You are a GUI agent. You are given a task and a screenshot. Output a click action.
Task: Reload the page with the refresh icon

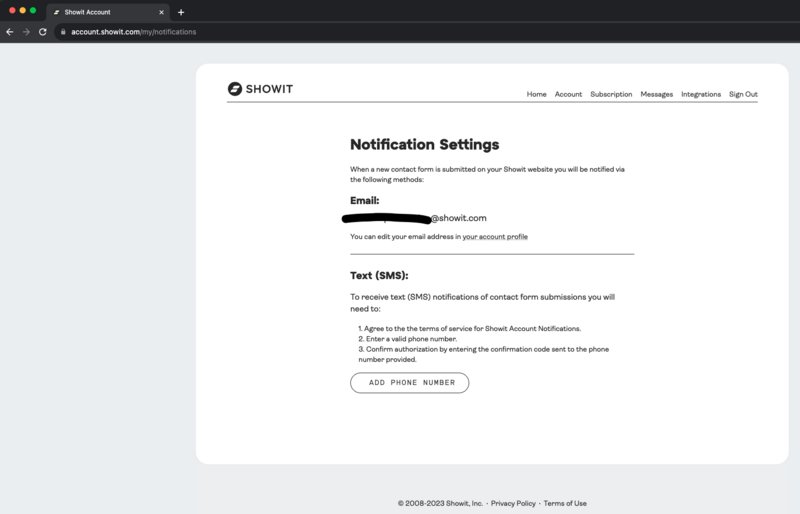43,32
